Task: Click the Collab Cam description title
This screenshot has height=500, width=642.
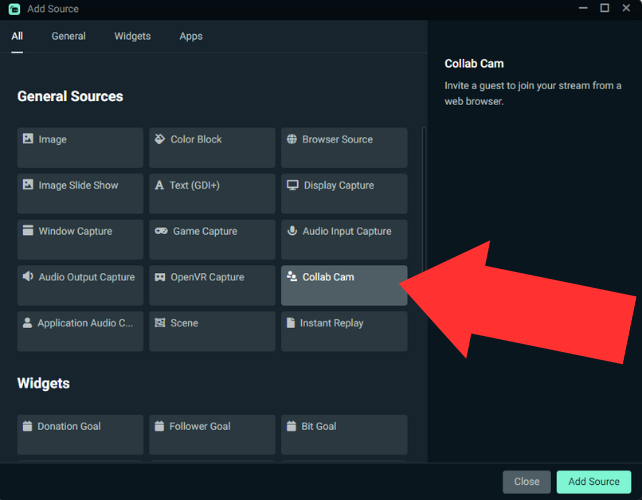Action: coord(474,63)
